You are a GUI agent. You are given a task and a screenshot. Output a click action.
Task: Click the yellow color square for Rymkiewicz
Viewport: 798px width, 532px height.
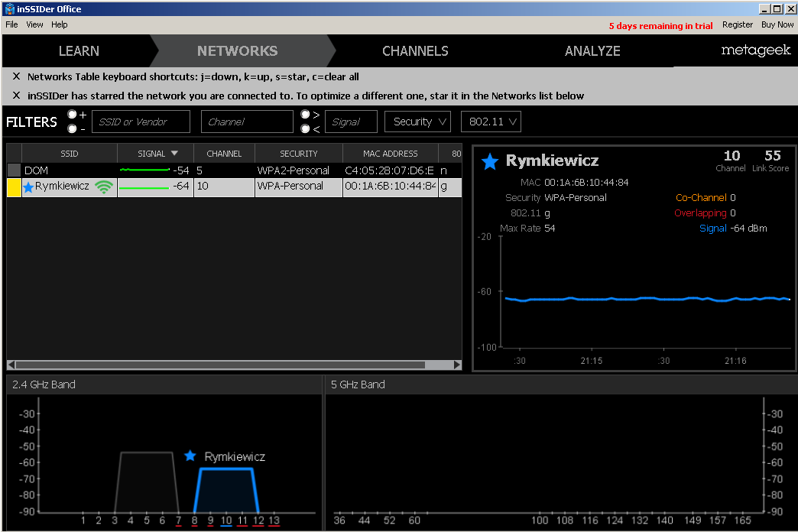coord(15,187)
